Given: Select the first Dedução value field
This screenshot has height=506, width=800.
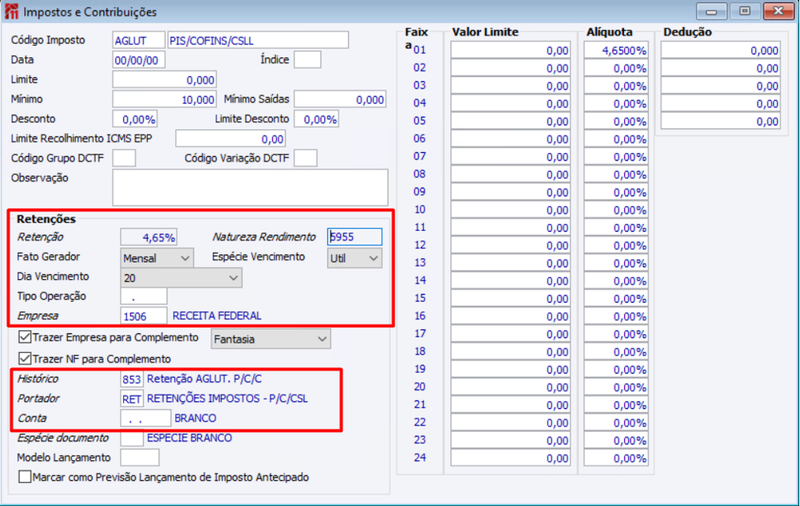Looking at the screenshot, I should point(720,50).
